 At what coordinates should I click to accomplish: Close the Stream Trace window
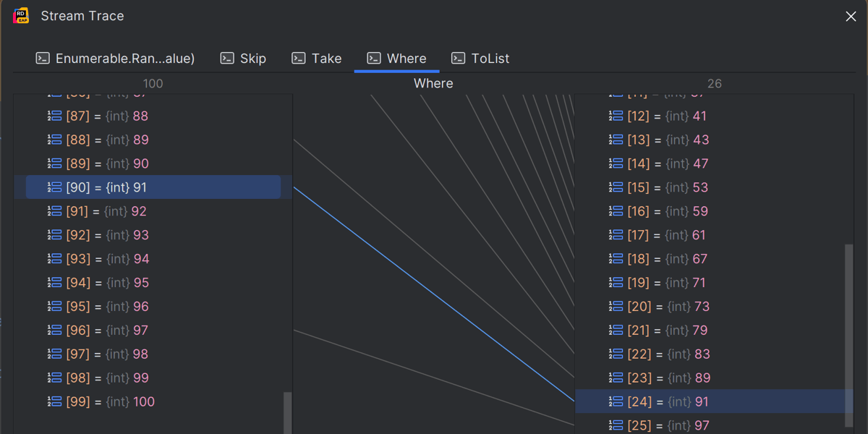(x=851, y=16)
